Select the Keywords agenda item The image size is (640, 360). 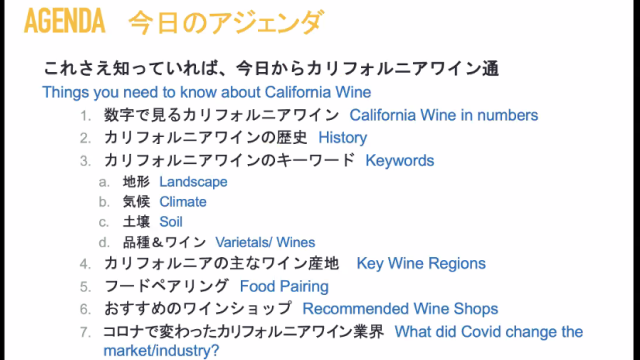pyautogui.click(x=400, y=161)
